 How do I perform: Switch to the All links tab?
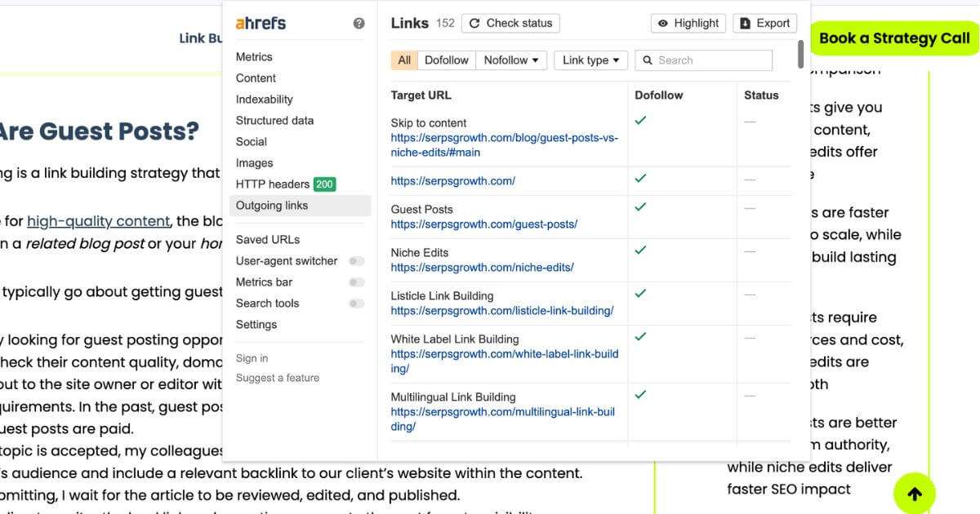(403, 60)
